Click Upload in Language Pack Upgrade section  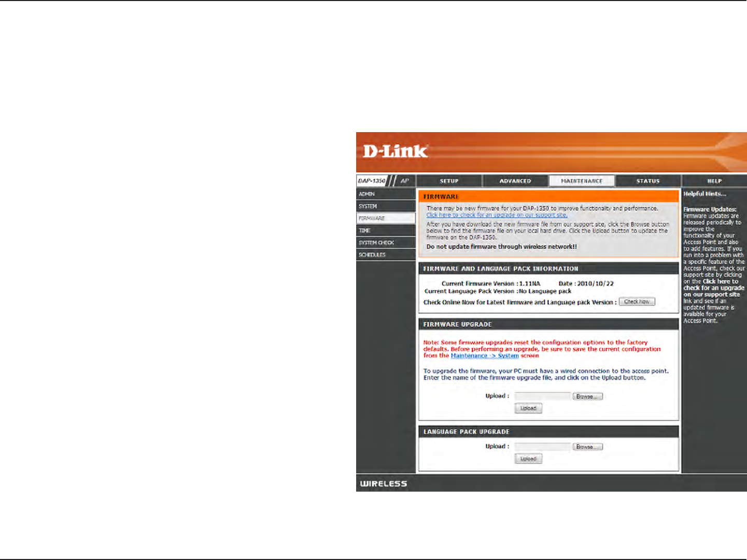pos(528,459)
